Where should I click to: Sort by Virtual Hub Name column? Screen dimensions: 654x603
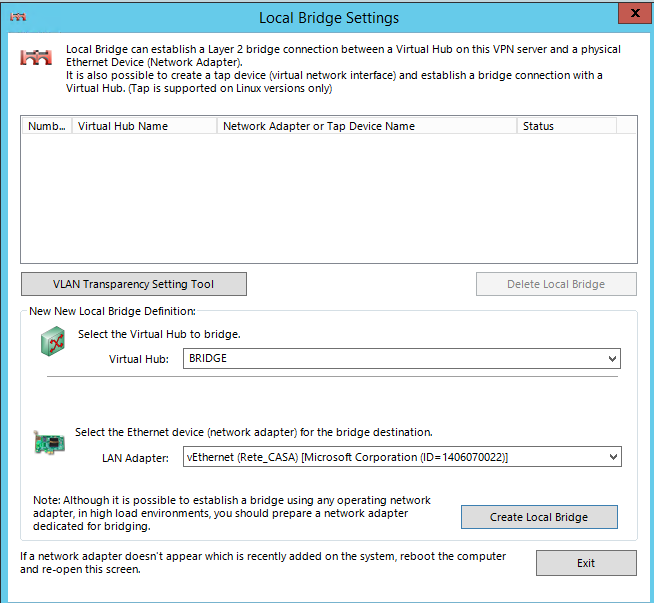[144, 126]
